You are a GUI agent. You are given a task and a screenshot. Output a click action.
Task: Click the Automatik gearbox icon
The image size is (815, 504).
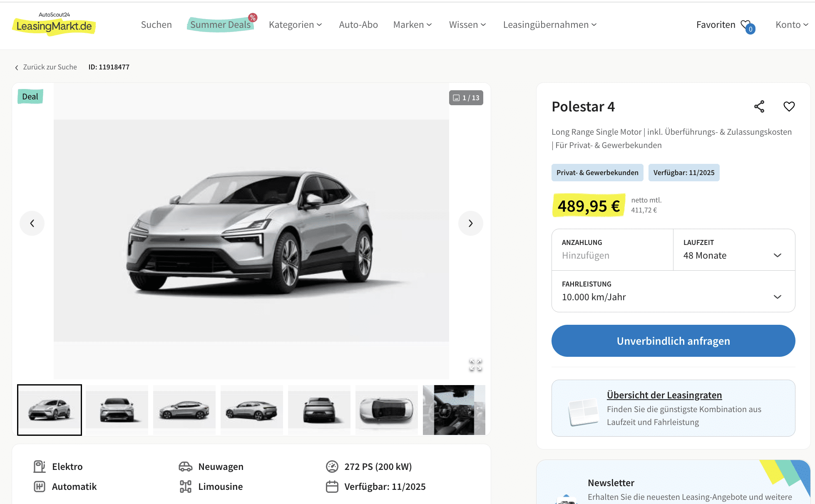(x=40, y=487)
